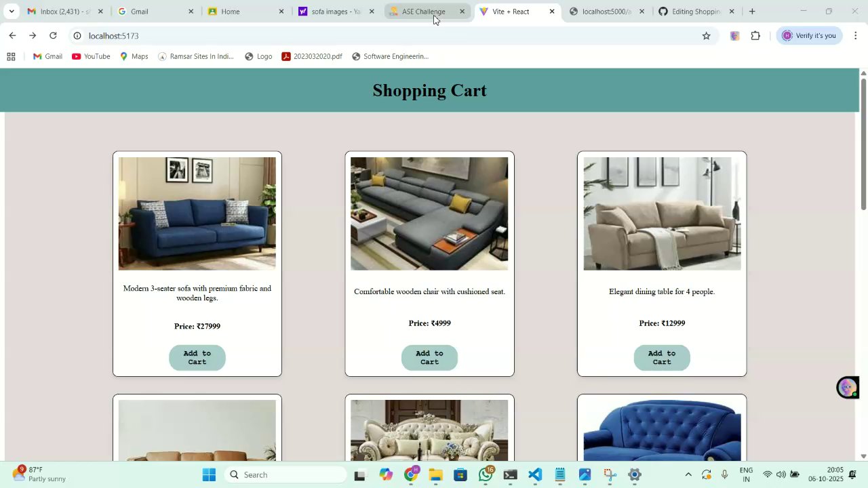The image size is (868, 488).
Task: Close the ASE Challenge tab
Action: pyautogui.click(x=462, y=12)
